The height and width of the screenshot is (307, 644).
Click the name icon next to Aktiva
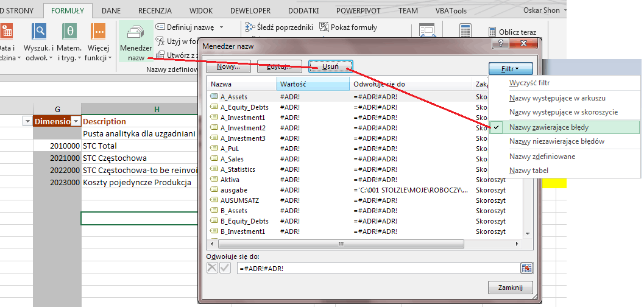click(214, 179)
